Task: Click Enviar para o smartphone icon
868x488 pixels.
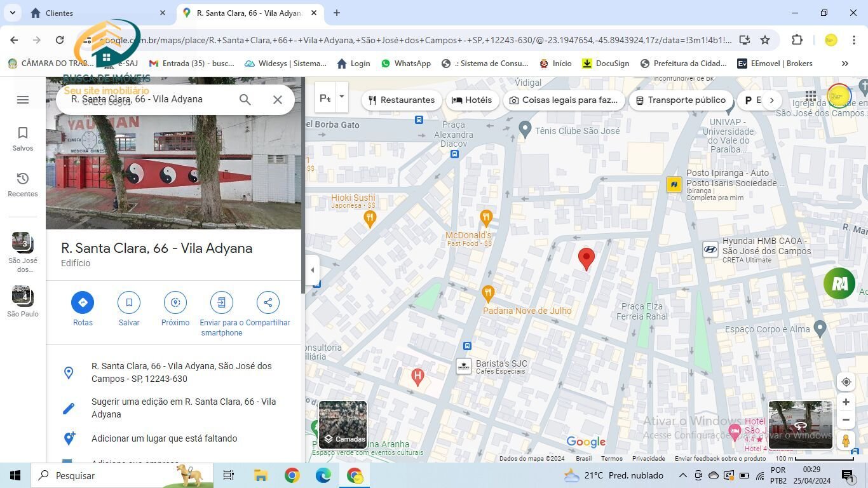Action: [x=221, y=302]
